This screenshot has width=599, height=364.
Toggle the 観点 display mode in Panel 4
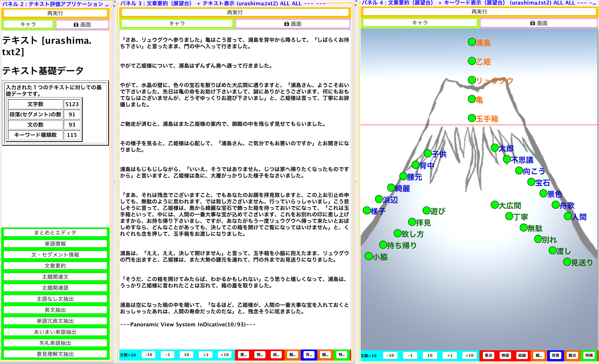pos(572,355)
